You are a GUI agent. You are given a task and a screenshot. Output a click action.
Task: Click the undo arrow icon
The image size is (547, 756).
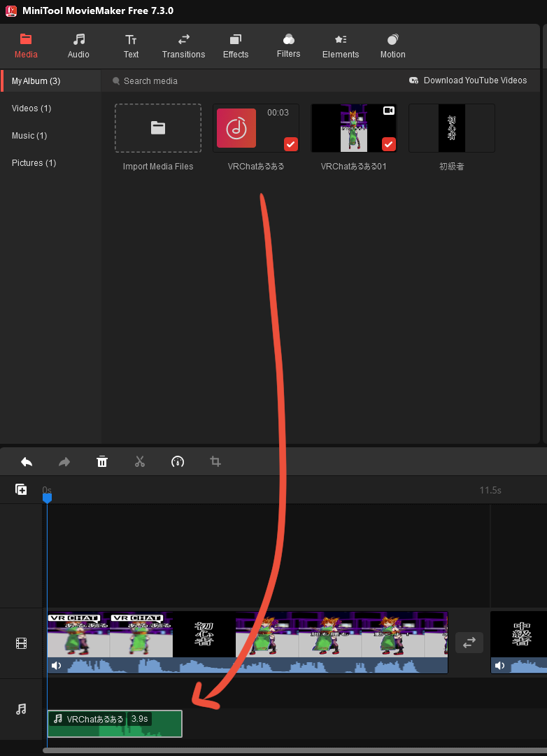coord(27,462)
